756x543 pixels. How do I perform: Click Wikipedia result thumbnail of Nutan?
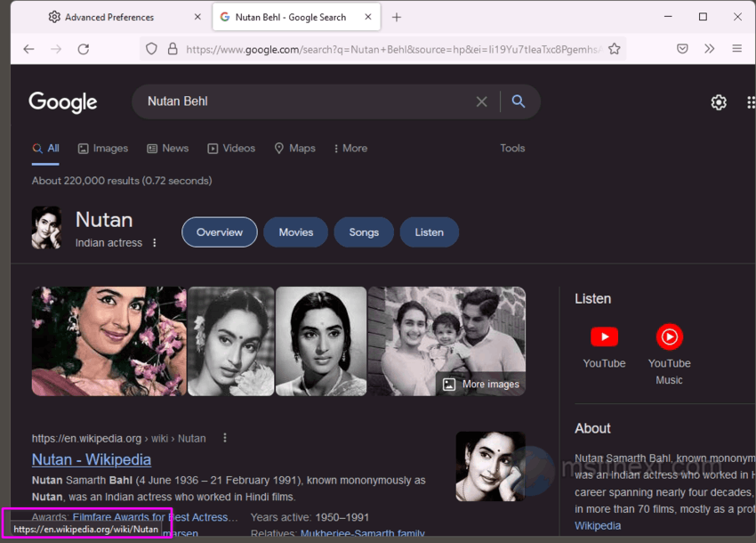(491, 466)
